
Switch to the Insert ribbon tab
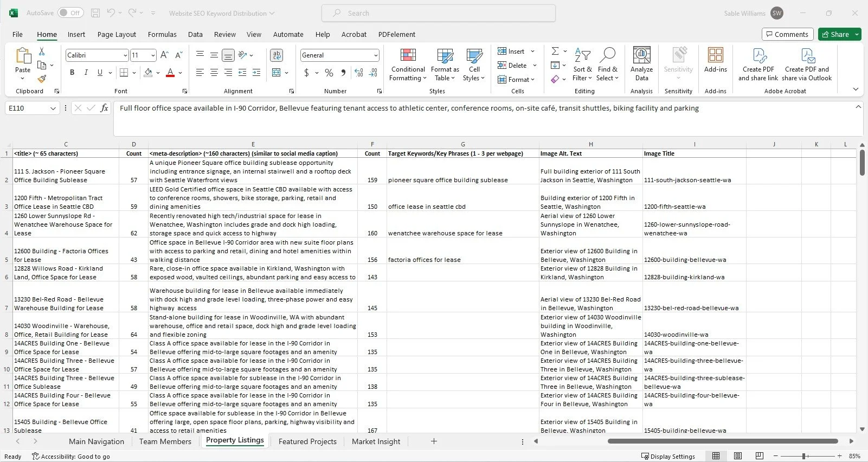pos(76,34)
